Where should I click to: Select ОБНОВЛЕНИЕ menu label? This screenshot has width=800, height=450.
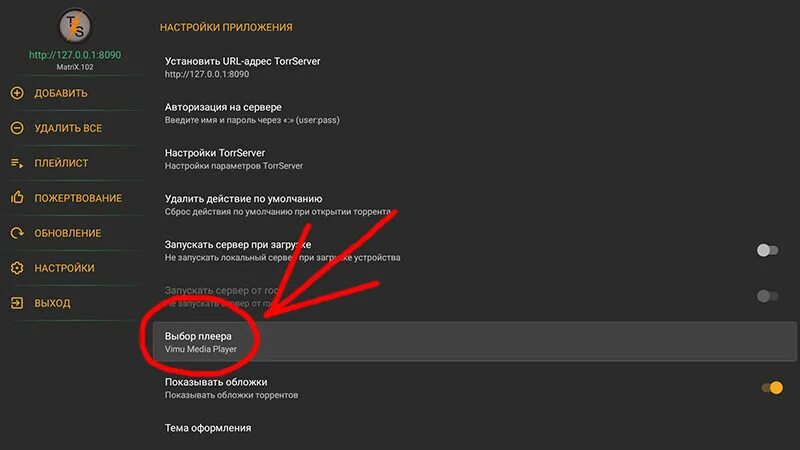[68, 233]
